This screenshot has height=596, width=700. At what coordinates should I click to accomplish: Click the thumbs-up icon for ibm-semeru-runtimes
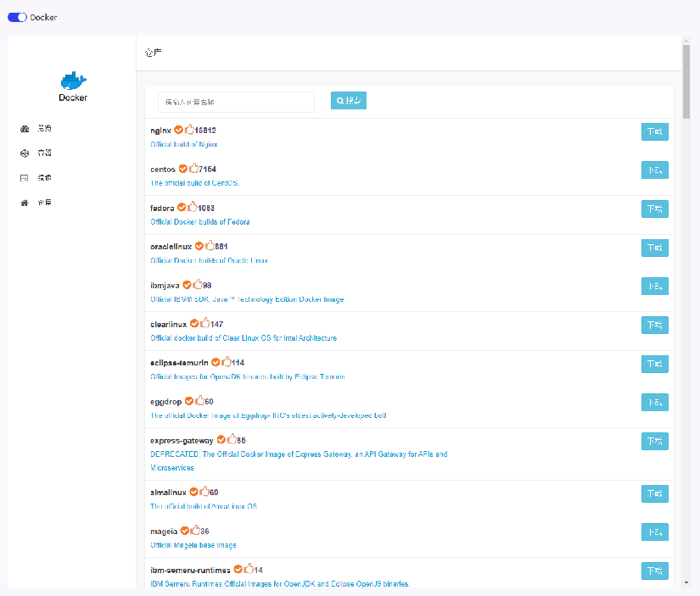point(249,569)
